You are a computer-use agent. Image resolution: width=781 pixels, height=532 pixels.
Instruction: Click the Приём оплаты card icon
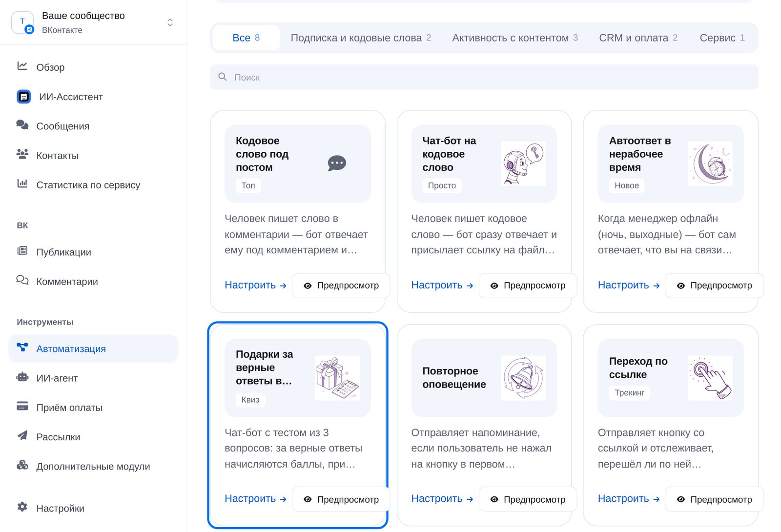(22, 406)
